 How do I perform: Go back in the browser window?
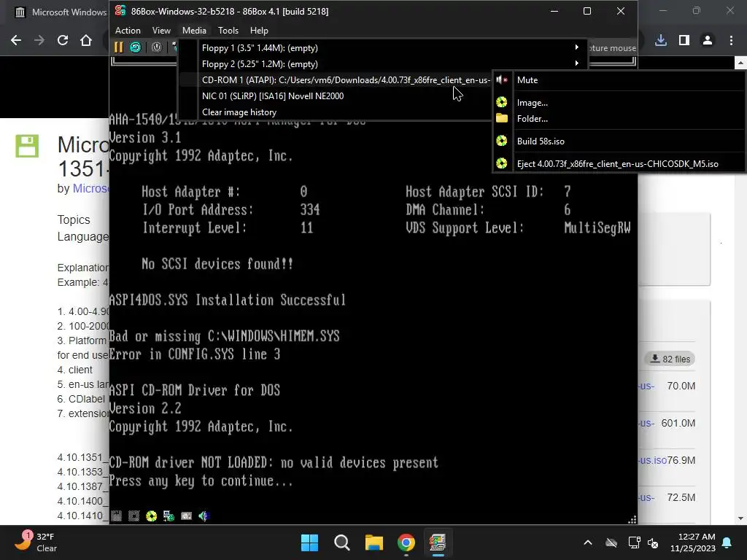point(16,41)
